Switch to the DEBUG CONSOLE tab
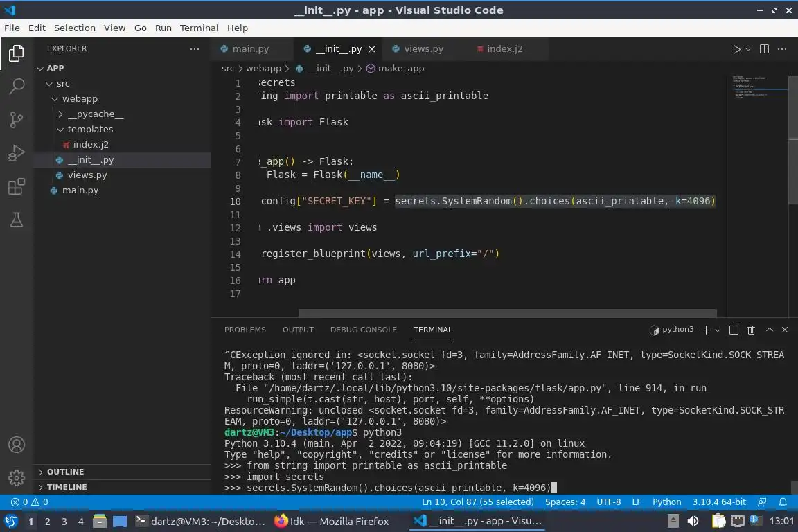The height and width of the screenshot is (532, 798). (x=364, y=330)
